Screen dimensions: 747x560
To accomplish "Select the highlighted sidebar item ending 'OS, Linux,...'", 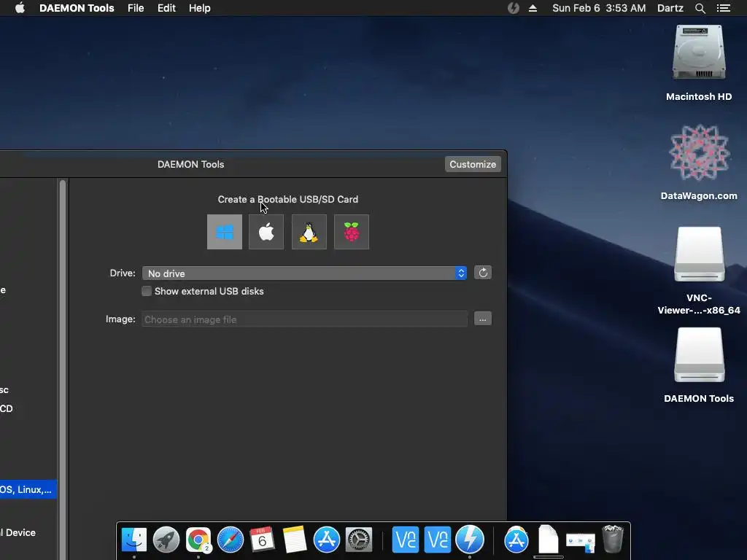I will (28, 489).
